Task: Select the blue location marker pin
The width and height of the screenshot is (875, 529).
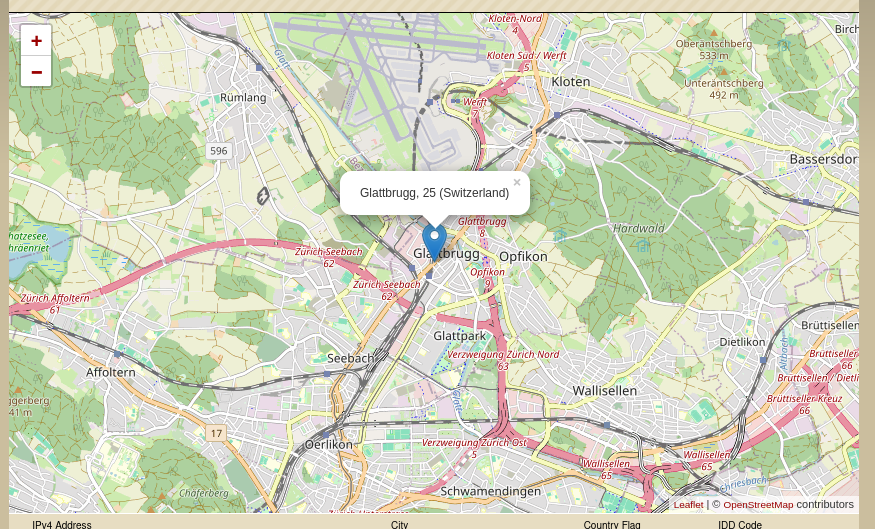Action: (435, 242)
